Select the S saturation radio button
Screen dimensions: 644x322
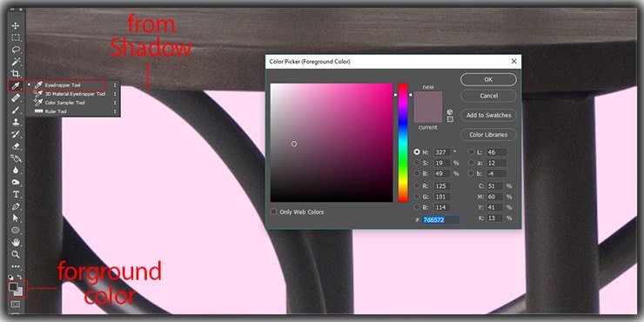(417, 163)
